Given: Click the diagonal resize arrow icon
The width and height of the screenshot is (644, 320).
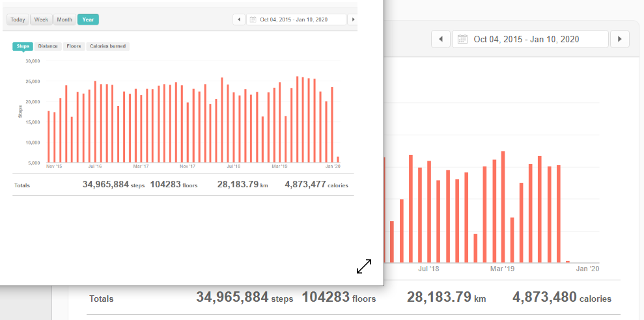Looking at the screenshot, I should [364, 267].
